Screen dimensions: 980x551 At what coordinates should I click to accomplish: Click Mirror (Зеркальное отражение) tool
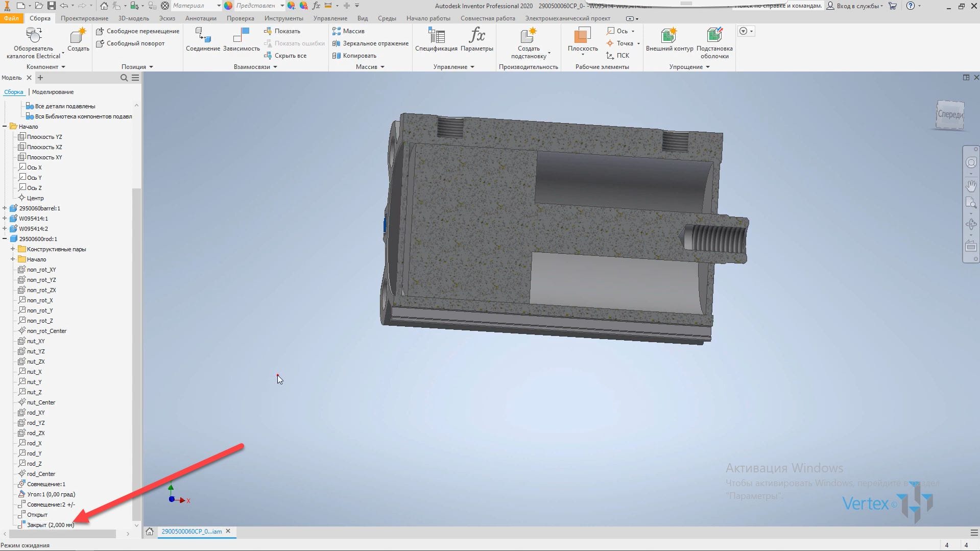click(x=370, y=43)
